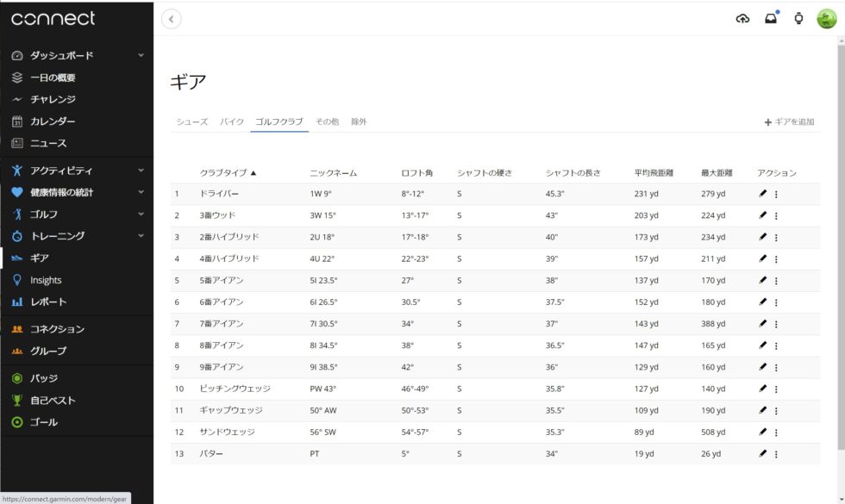Expand the ゴルフ sidebar section
845x504 pixels.
pos(141,214)
